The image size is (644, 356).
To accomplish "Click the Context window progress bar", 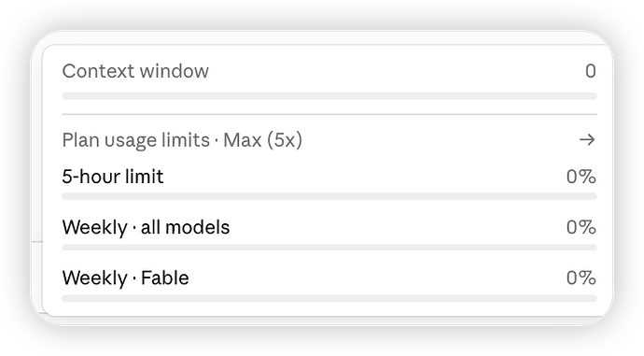I will tap(329, 96).
